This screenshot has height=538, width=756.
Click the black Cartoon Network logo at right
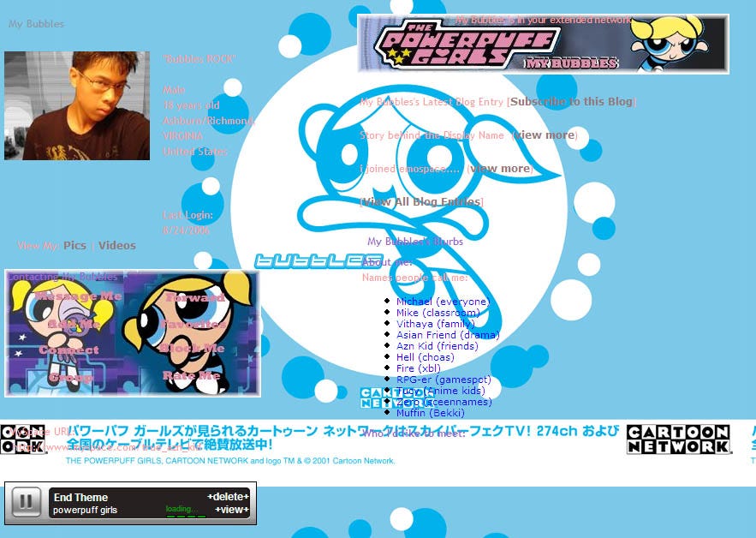[679, 439]
